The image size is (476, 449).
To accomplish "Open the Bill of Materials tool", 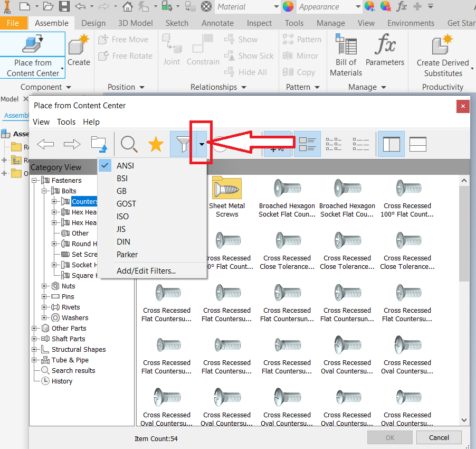I will tap(346, 53).
